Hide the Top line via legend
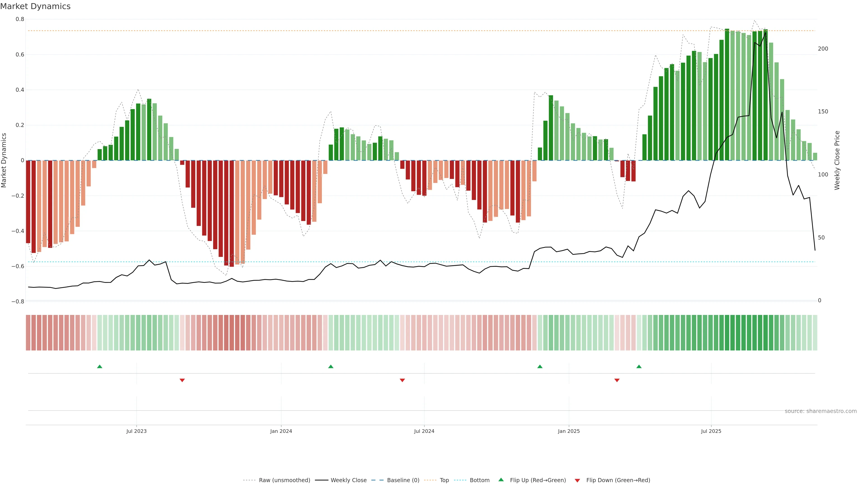 click(444, 480)
